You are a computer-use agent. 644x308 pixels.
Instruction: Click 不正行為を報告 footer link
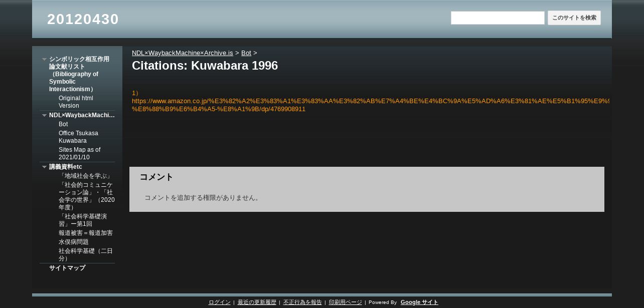coord(302,302)
